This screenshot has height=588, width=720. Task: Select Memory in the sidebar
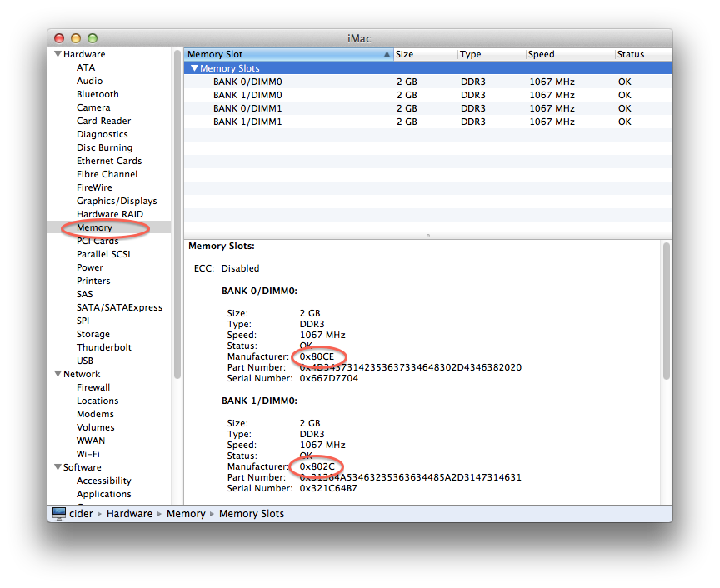pos(95,227)
